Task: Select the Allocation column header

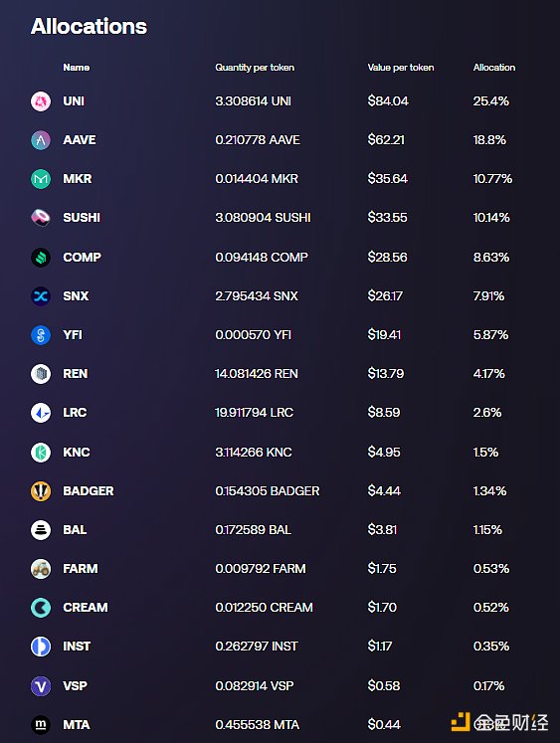Action: 494,68
